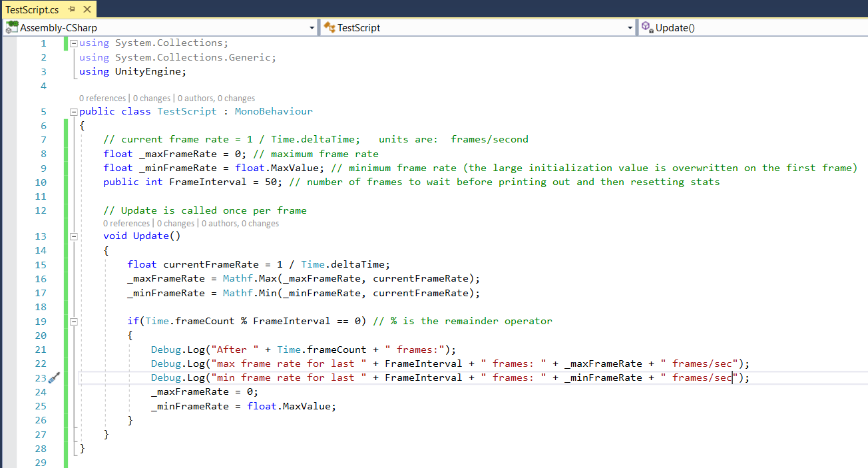Viewport: 868px width, 468px height.
Task: Click 'UnityEngine' in the using statement on line 3
Action: pyautogui.click(x=148, y=72)
